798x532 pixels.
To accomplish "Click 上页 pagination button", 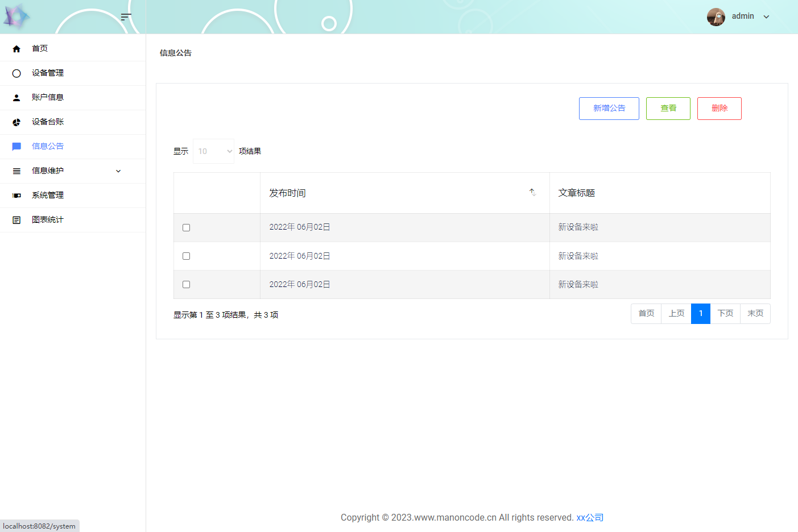I will click(x=676, y=314).
